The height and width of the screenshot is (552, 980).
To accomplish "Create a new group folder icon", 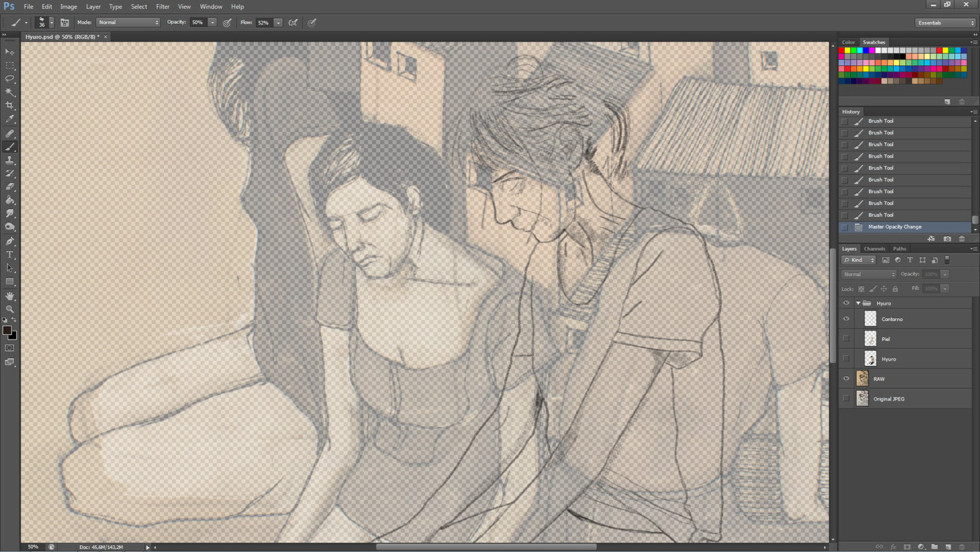I will [934, 546].
